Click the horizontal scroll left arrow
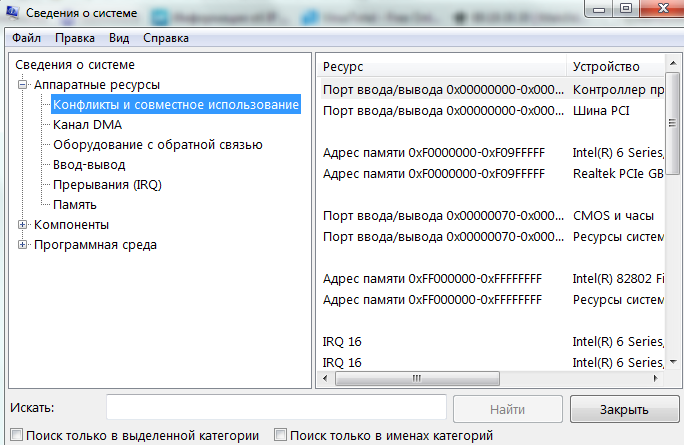This screenshot has width=684, height=445. 325,378
